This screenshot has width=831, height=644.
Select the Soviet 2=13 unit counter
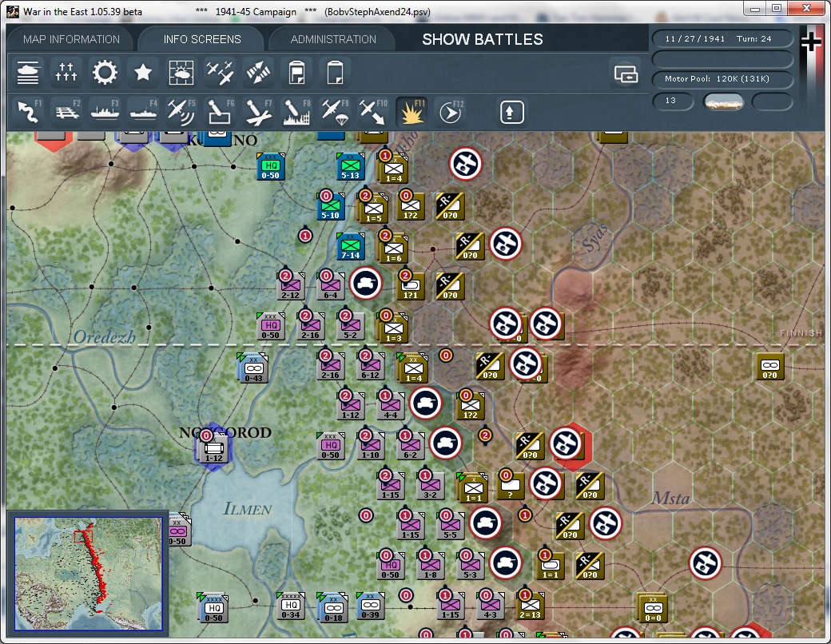(x=530, y=606)
